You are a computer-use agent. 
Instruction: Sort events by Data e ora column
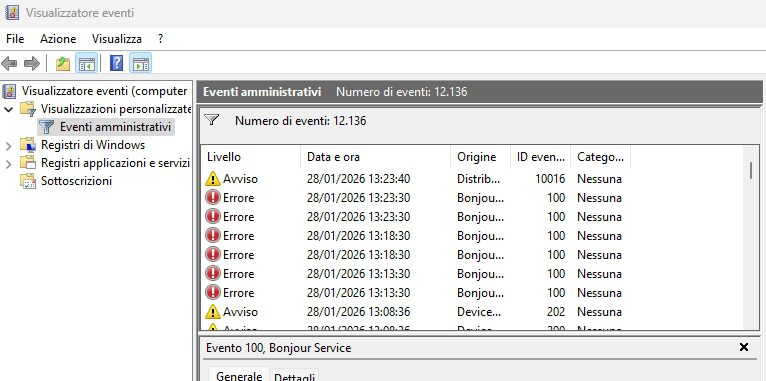pos(375,157)
